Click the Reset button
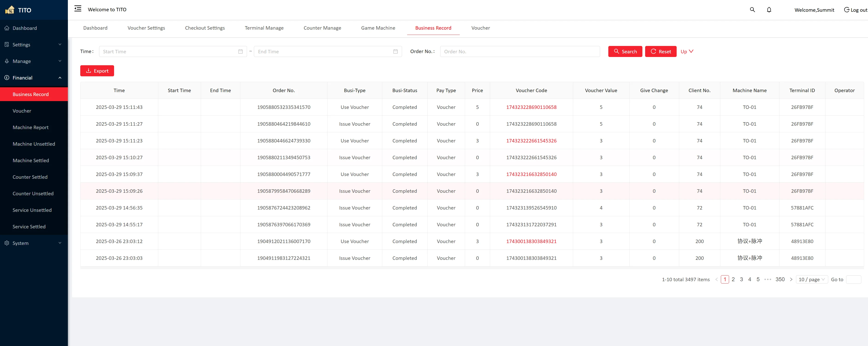Screen dimensions: 868x346 pyautogui.click(x=661, y=51)
